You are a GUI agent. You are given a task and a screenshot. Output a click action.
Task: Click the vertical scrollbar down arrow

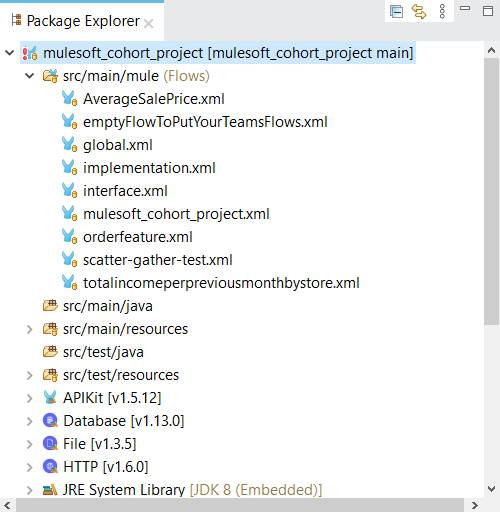tap(491, 489)
